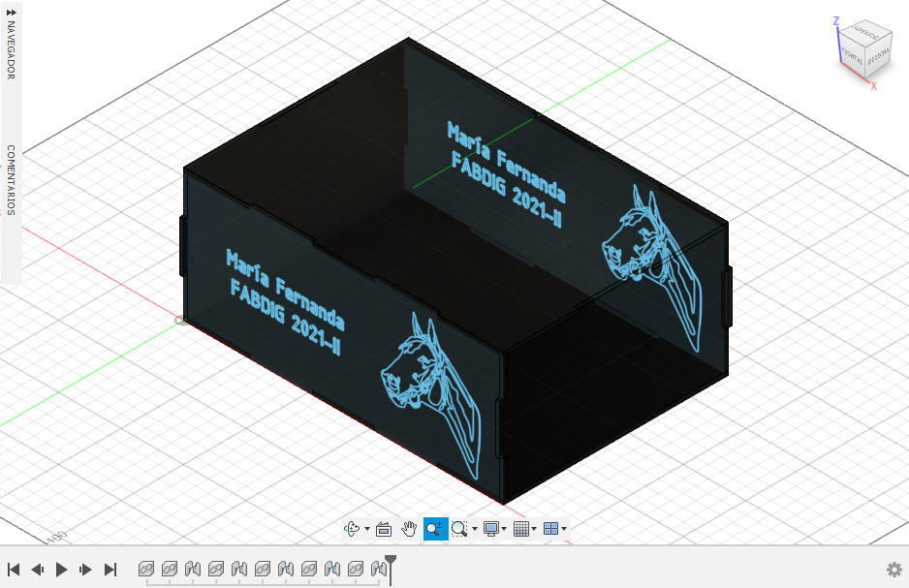
Task: Open Grid and Snaps settings icon
Action: [521, 528]
